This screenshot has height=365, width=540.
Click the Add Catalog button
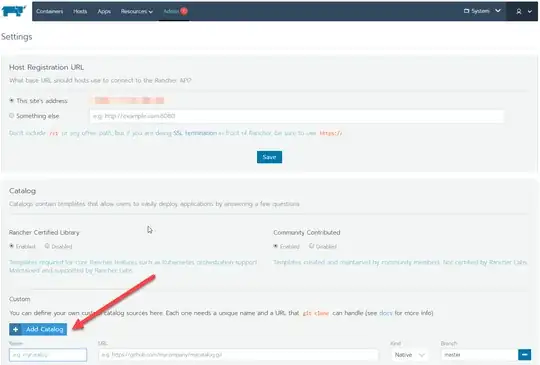(x=38, y=329)
